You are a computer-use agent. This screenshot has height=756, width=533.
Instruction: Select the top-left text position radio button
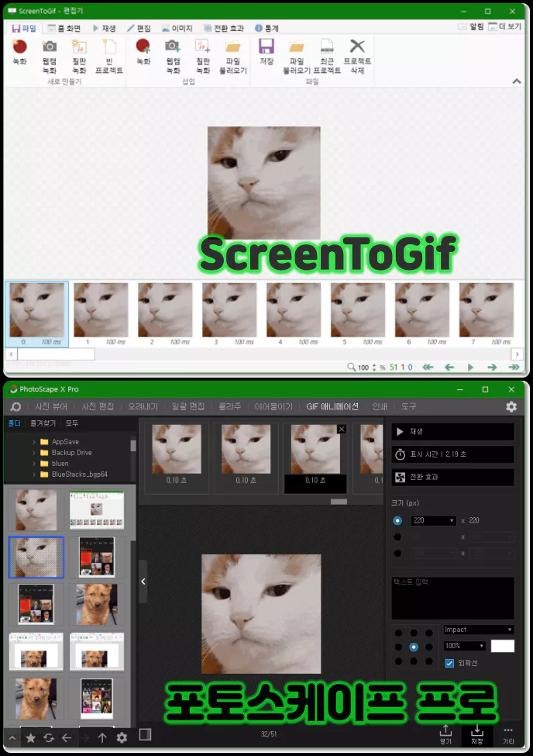[x=398, y=633]
